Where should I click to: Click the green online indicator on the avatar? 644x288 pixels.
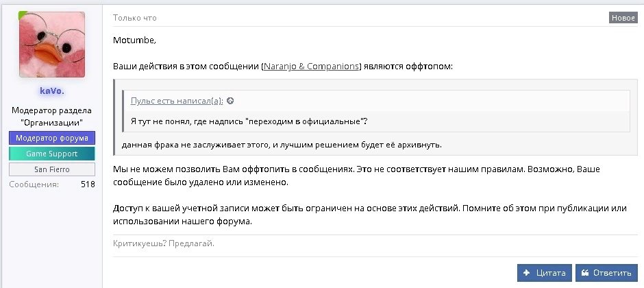pos(23,16)
